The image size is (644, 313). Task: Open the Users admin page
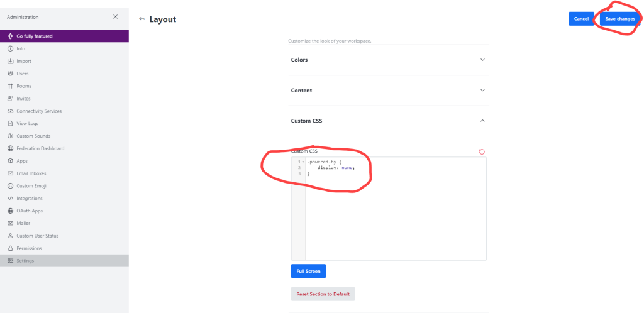coord(23,74)
